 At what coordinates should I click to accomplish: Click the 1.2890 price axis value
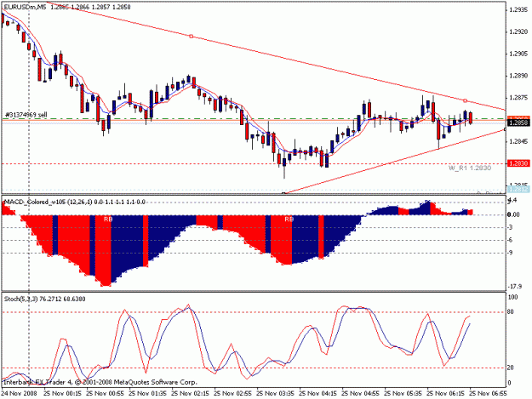[x=518, y=76]
